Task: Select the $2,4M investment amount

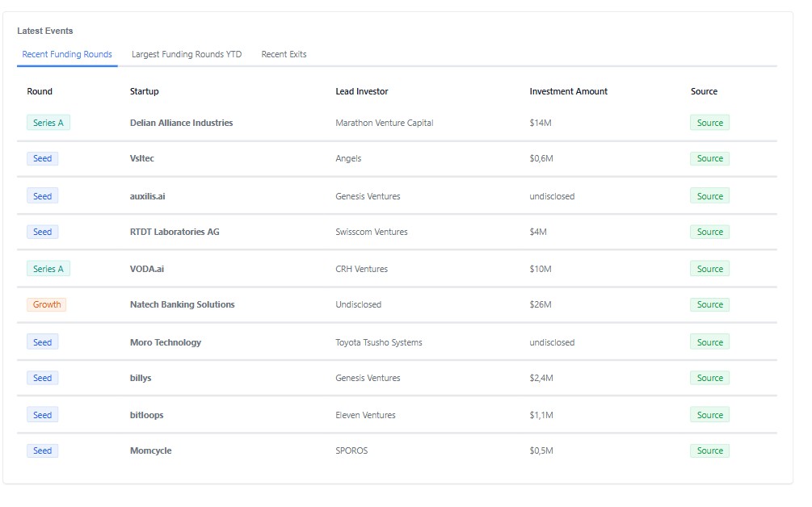Action: [541, 378]
